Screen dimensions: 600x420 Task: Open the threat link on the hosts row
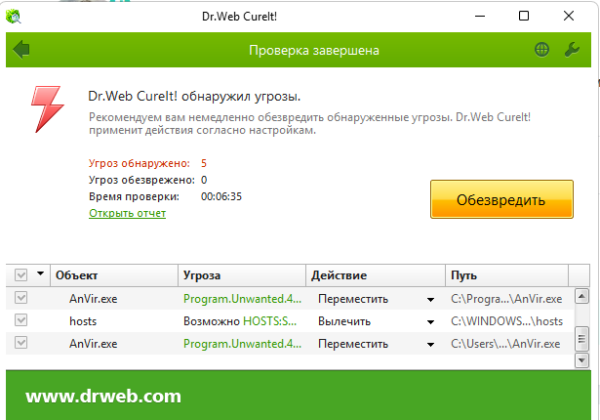270,321
